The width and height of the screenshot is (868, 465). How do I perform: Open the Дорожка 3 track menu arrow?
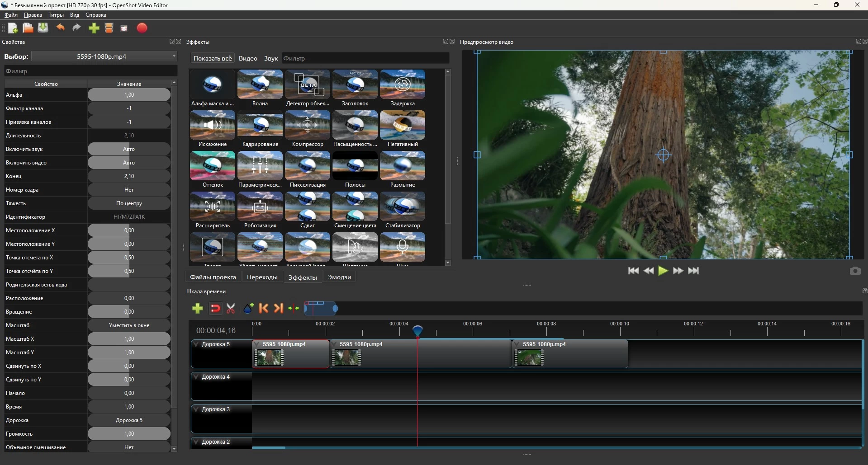coord(196,409)
